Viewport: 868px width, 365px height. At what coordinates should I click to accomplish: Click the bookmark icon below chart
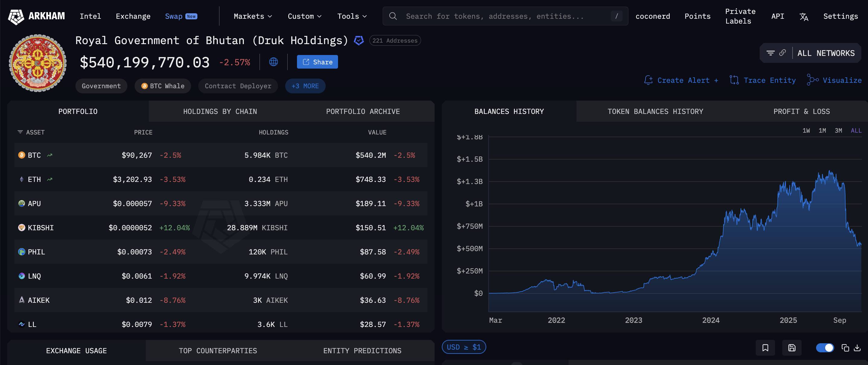[765, 347]
